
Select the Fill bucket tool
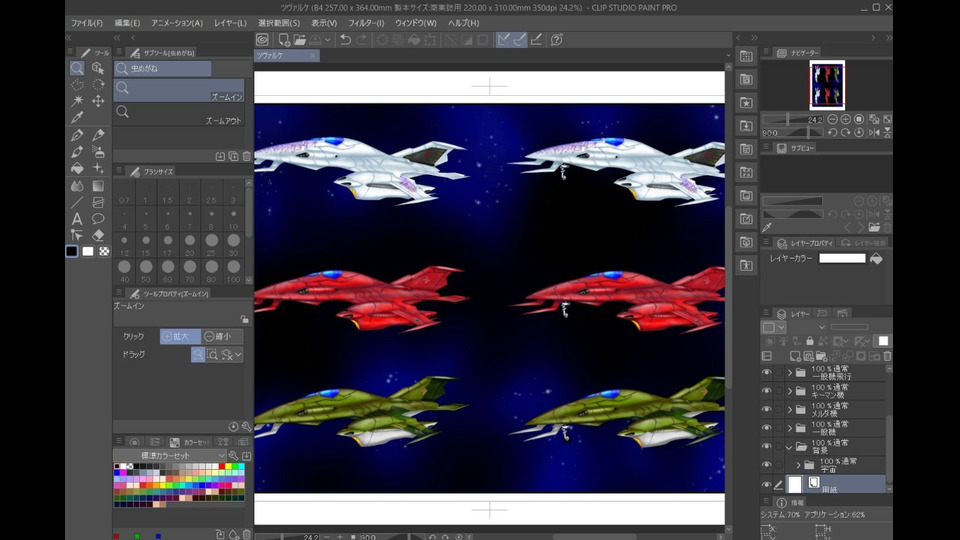pos(77,168)
